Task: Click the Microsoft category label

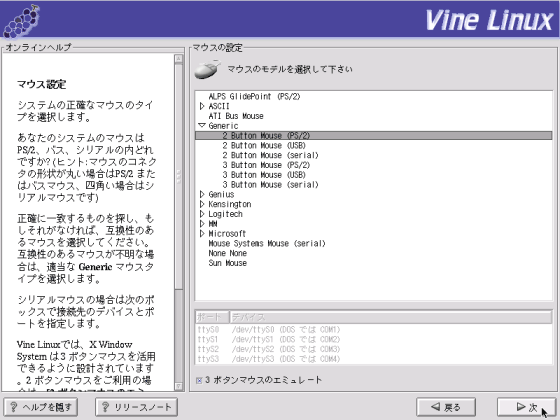Action: click(x=227, y=234)
